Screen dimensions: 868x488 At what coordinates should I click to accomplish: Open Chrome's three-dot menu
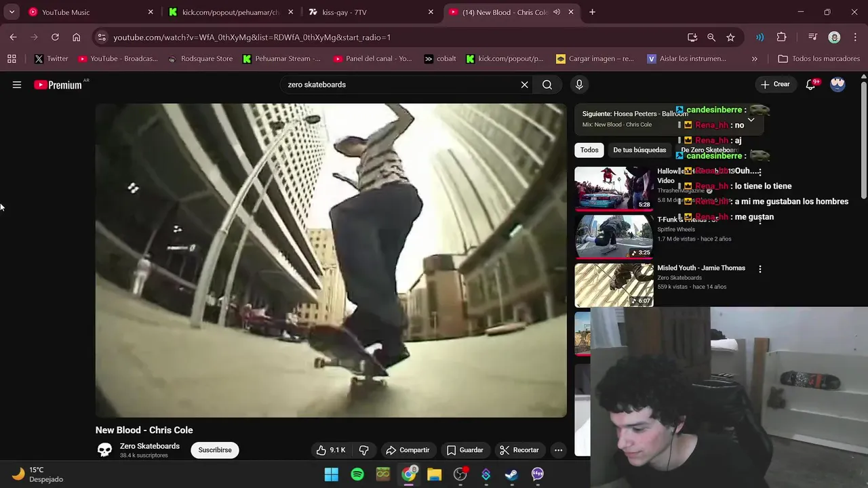[854, 37]
